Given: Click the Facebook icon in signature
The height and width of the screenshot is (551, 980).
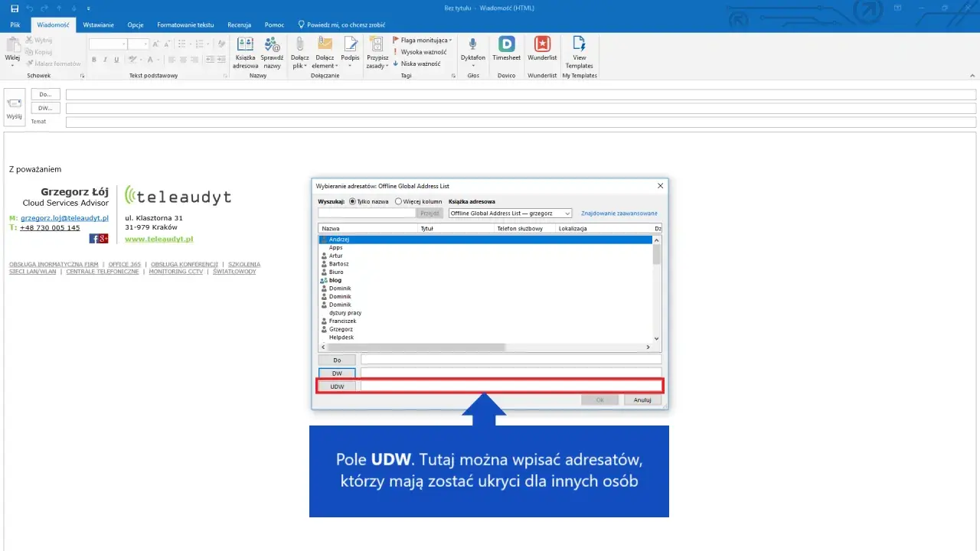Looking at the screenshot, I should point(93,239).
